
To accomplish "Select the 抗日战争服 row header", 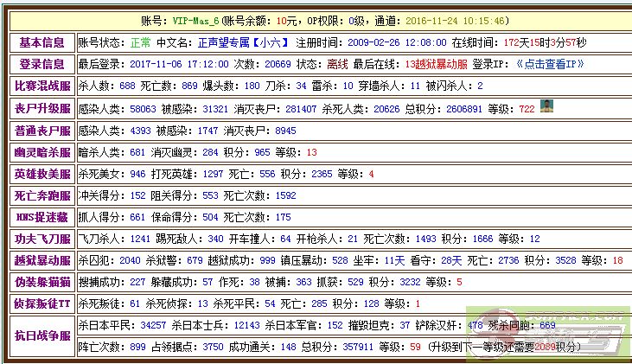I will click(x=42, y=336).
